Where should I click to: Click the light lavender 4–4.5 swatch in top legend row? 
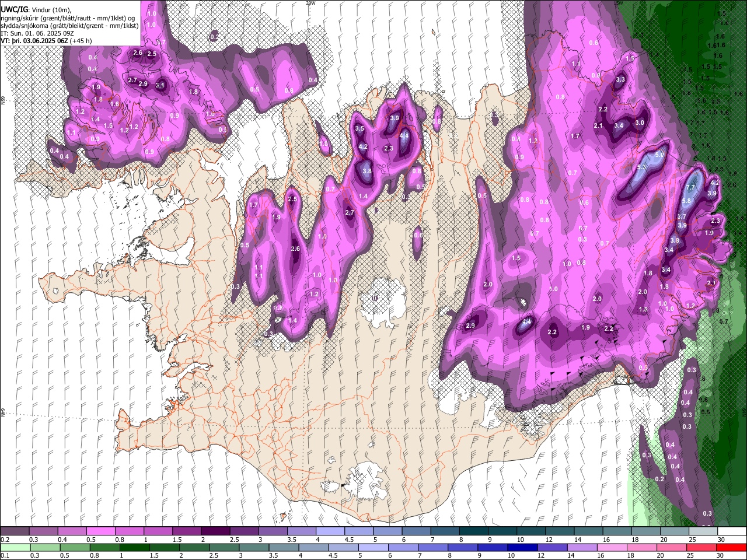point(330,531)
